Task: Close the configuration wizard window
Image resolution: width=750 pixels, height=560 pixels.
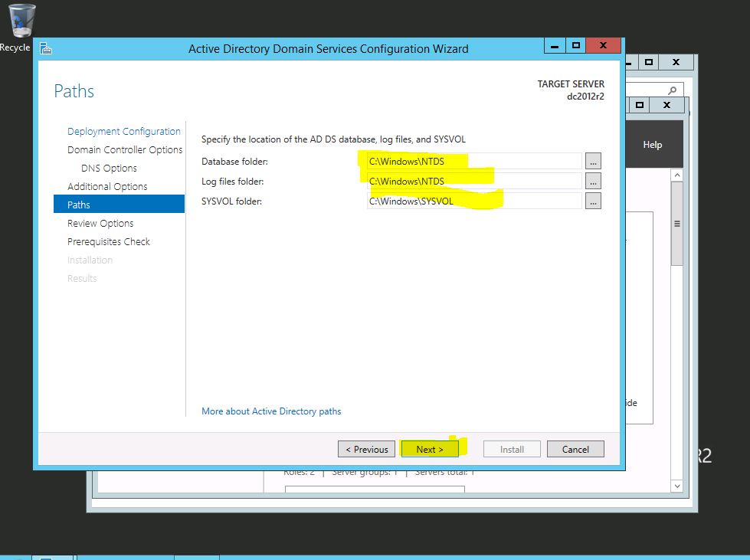Action: coord(603,46)
